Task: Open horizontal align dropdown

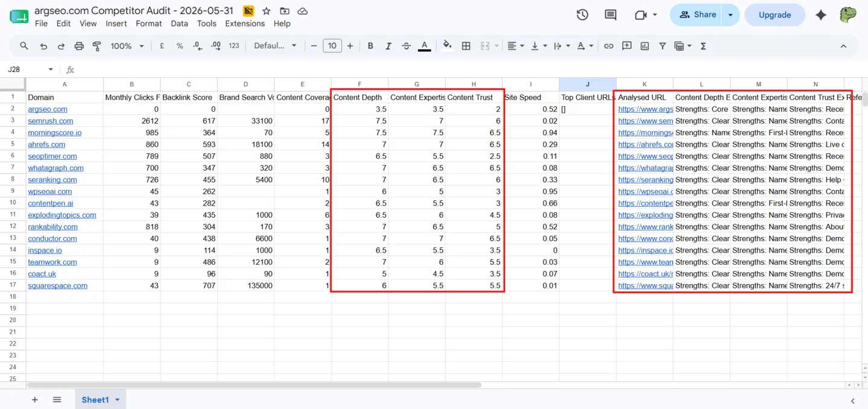Action: (x=515, y=46)
